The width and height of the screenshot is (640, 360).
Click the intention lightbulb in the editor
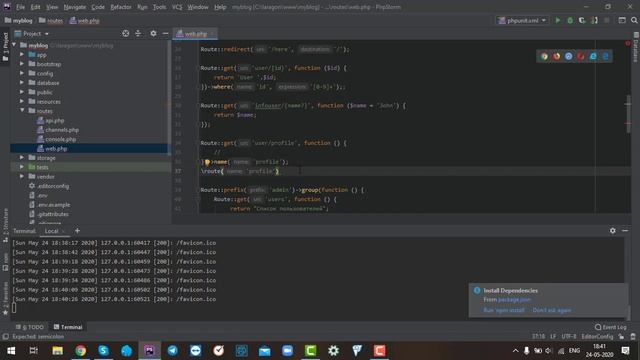click(207, 162)
